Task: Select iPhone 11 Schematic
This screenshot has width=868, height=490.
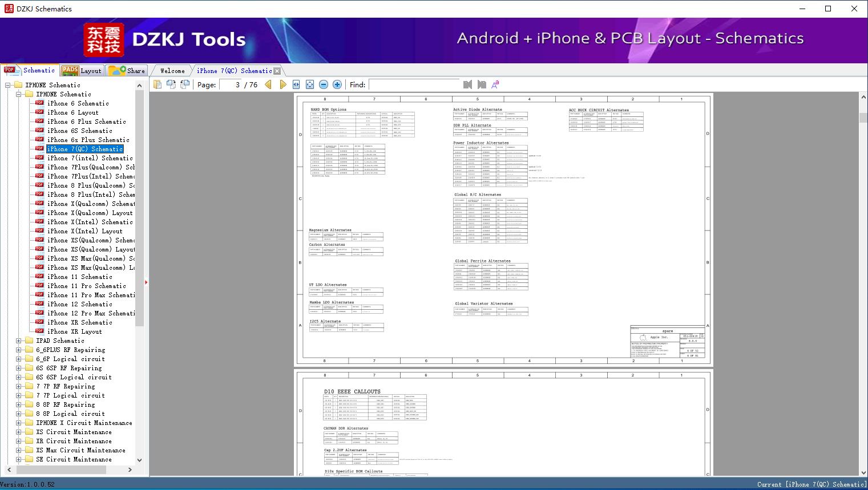Action: pyautogui.click(x=79, y=277)
